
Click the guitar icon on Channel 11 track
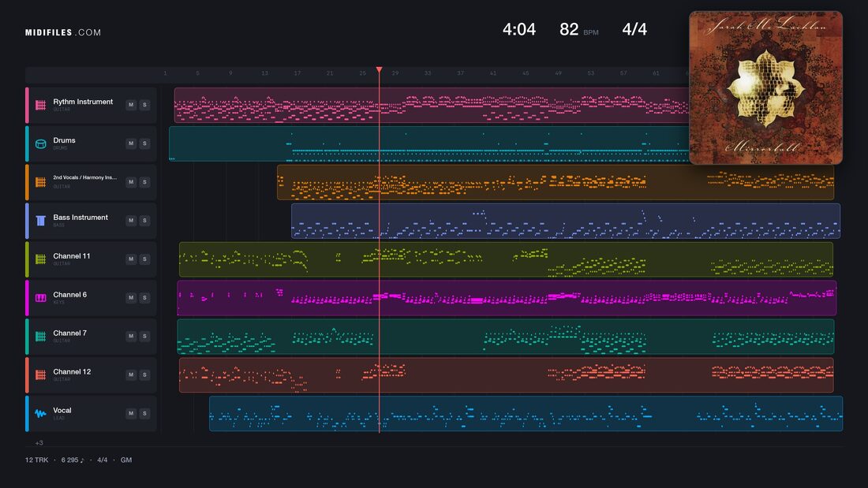tap(40, 259)
